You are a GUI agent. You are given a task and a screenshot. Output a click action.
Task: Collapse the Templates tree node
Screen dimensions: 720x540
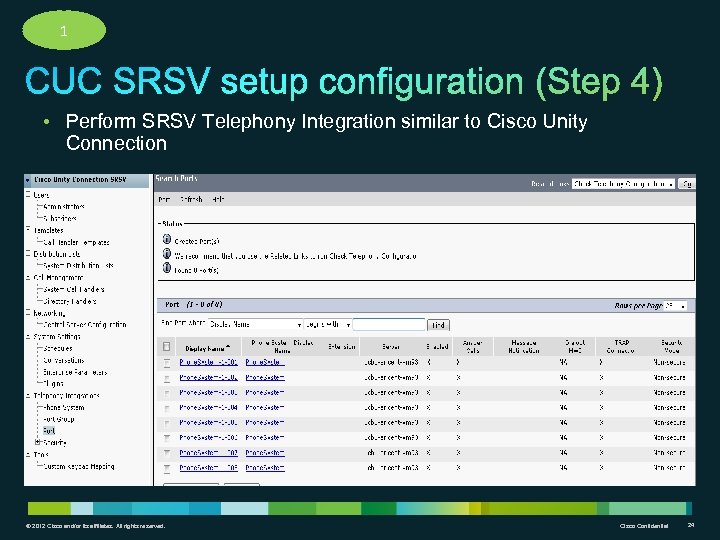pos(28,229)
